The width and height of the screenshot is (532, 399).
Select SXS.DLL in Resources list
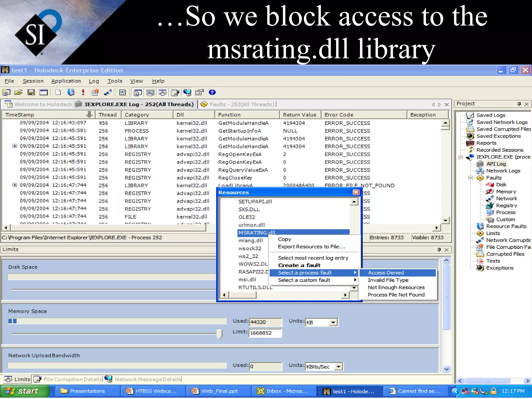tap(249, 209)
